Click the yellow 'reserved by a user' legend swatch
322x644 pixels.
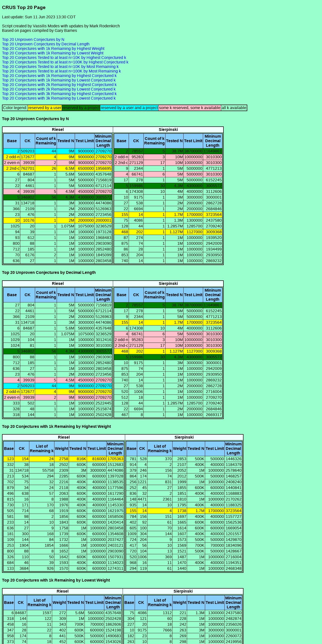coord(45,108)
